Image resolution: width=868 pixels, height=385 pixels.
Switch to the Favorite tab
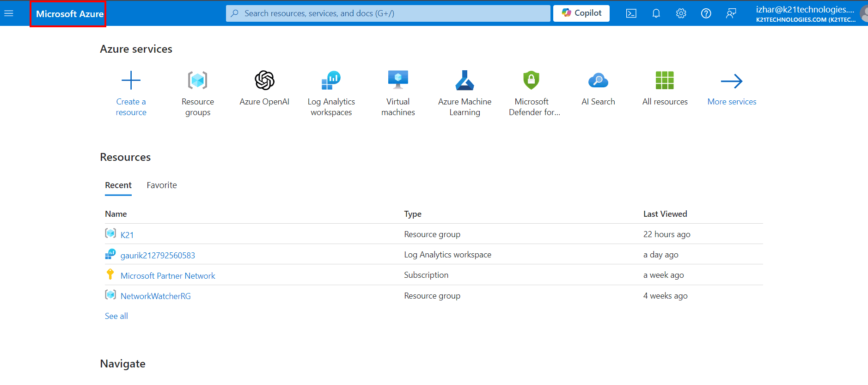(x=162, y=185)
